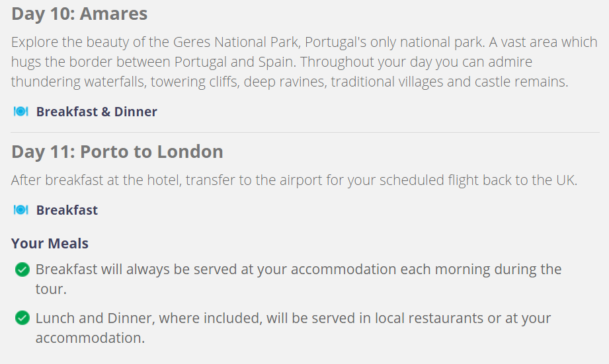Click the Geres National Park description paragraph
609x364 pixels.
click(x=304, y=62)
